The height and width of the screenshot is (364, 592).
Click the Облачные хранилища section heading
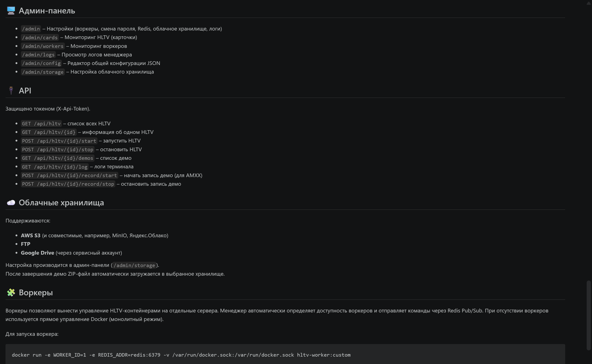(61, 202)
